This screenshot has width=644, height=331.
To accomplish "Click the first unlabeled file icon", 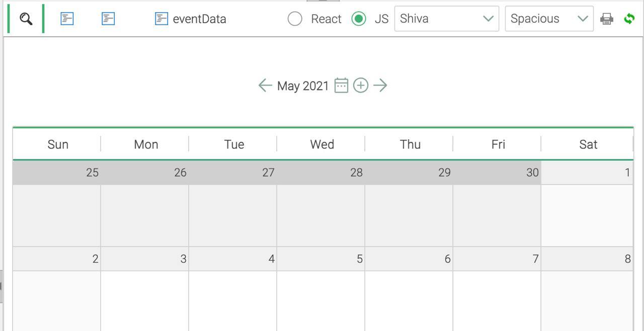I will [x=67, y=19].
